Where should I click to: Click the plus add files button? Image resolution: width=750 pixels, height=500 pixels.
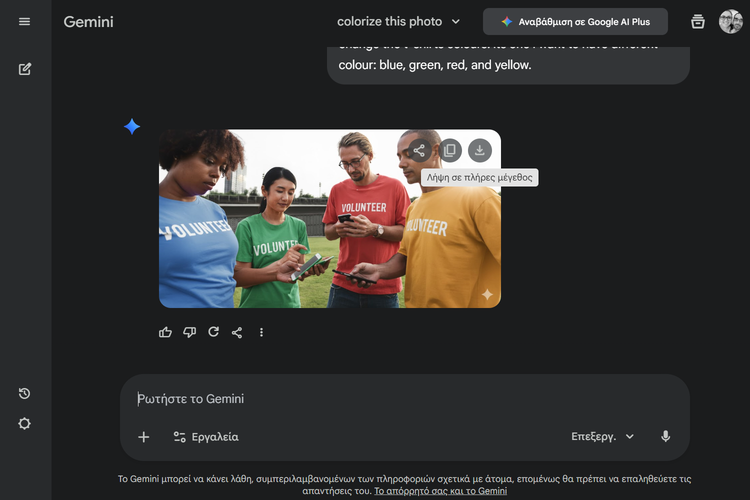pos(144,437)
